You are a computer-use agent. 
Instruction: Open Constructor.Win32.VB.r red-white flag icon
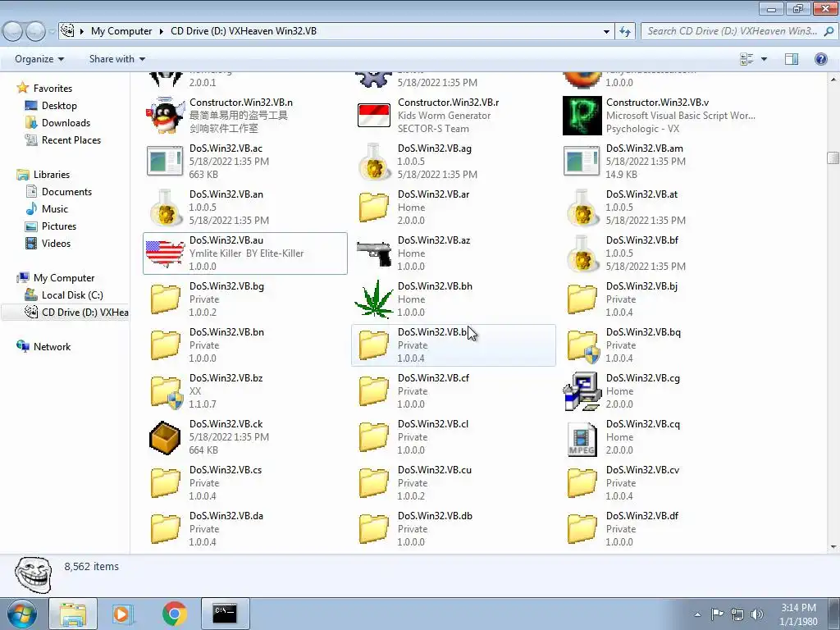tap(373, 115)
